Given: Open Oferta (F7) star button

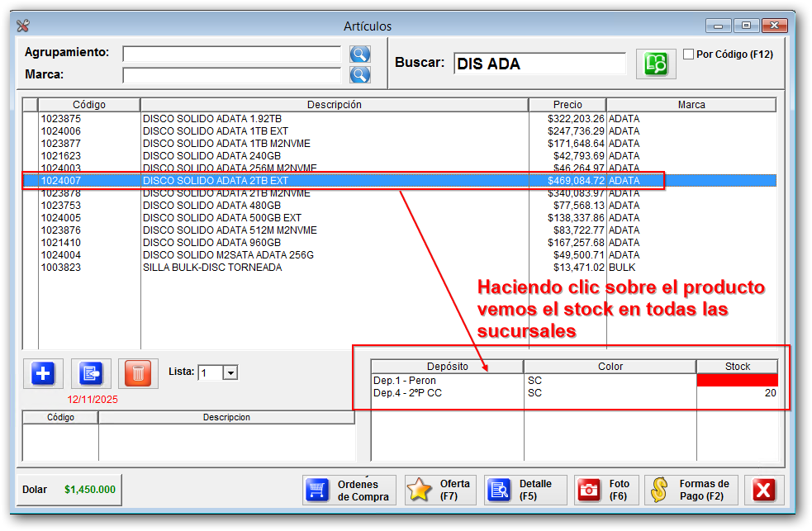Looking at the screenshot, I should point(440,490).
